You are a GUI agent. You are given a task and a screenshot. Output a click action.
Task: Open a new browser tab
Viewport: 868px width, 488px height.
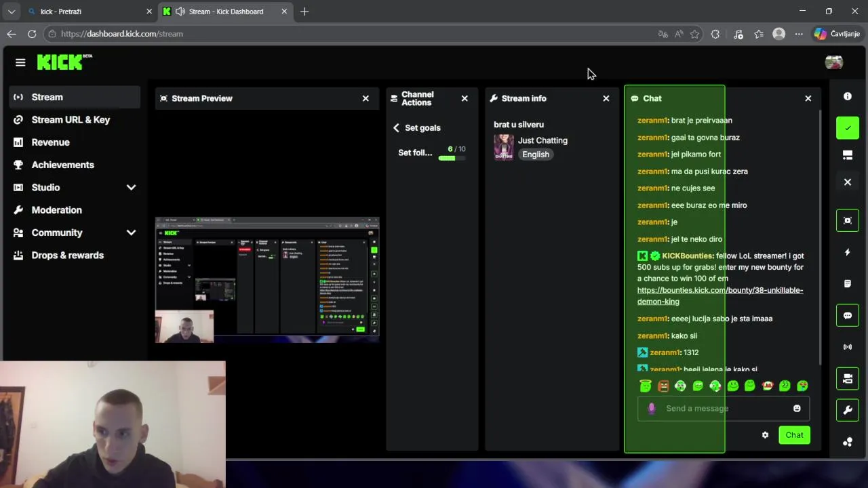(304, 12)
